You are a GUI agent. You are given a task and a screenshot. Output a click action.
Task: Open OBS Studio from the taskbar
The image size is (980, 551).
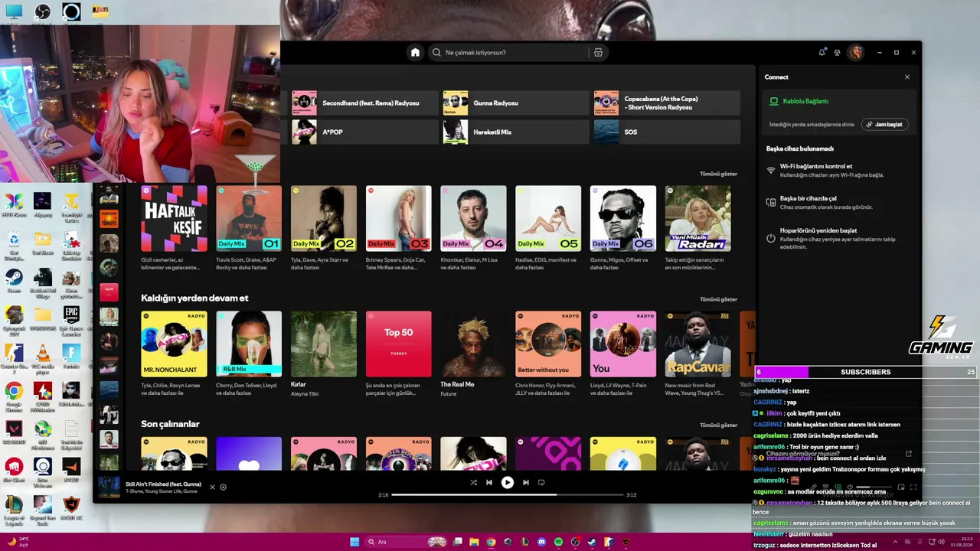(575, 542)
